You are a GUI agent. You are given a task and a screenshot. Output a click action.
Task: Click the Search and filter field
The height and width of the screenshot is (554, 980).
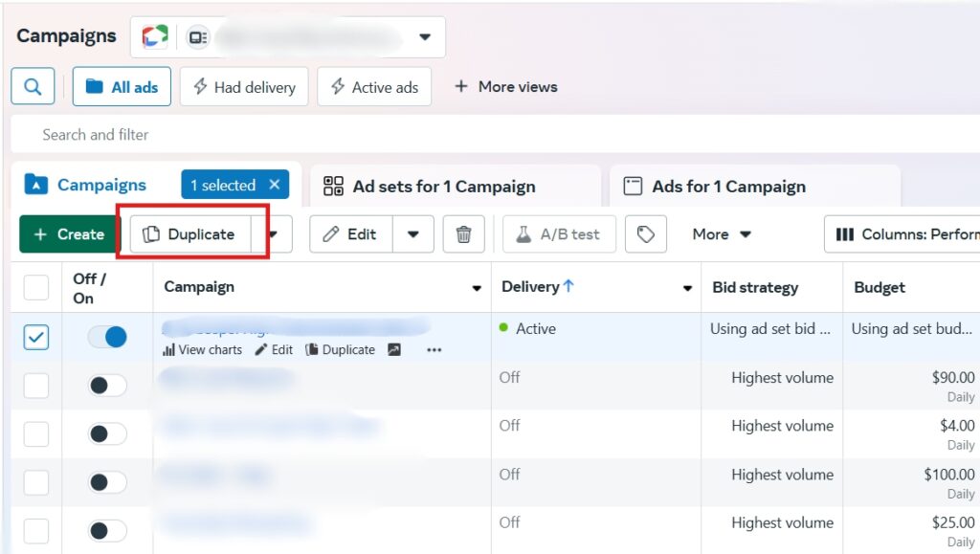[383, 135]
